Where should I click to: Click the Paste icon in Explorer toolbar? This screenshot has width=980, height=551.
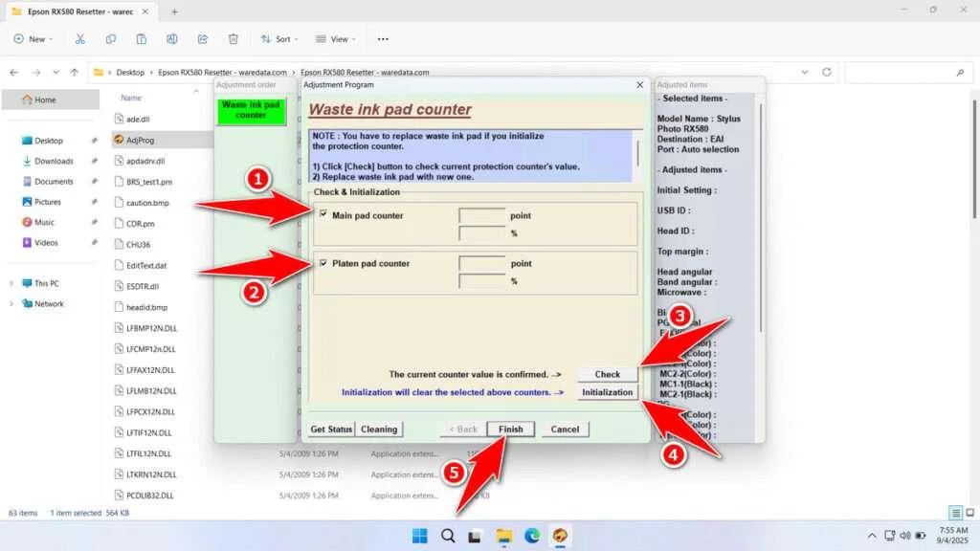[x=142, y=39]
